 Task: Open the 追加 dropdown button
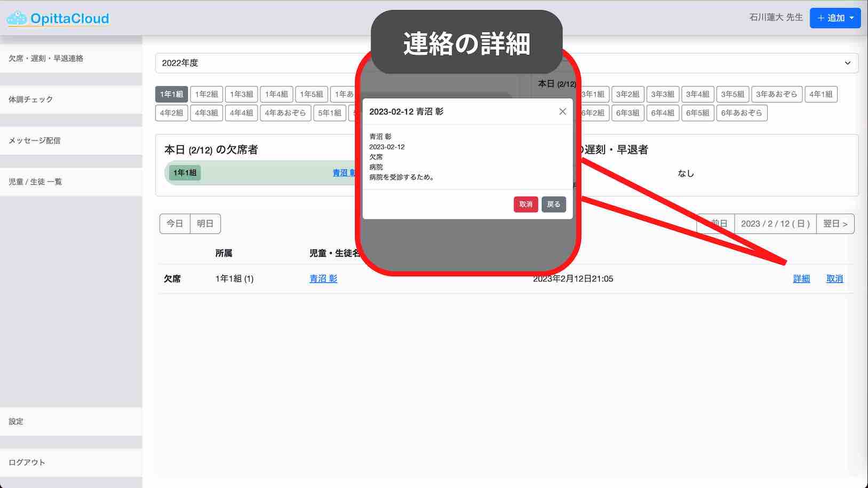click(x=835, y=18)
